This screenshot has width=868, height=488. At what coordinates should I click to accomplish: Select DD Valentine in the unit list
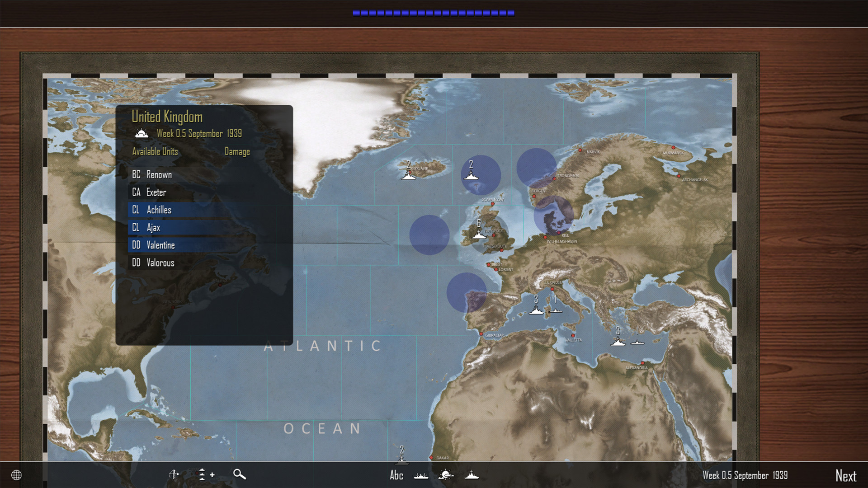click(161, 245)
